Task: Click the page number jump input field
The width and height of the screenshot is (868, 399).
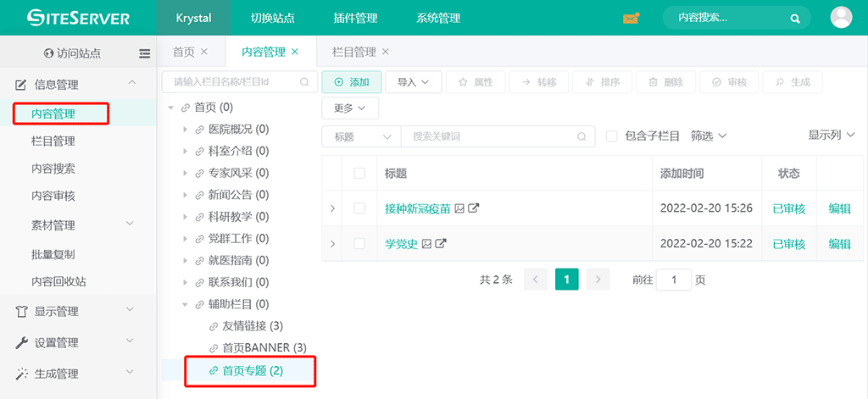Action: point(674,280)
